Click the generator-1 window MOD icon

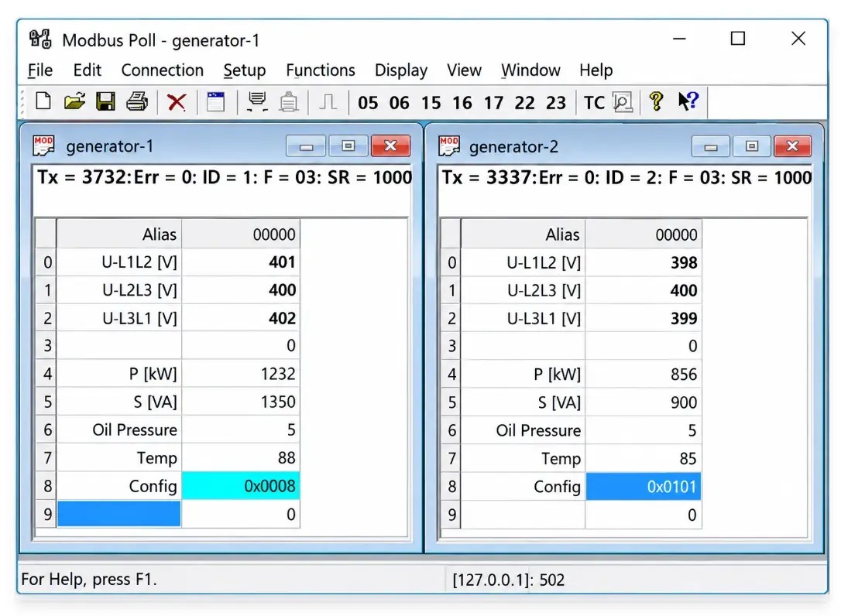(43, 145)
